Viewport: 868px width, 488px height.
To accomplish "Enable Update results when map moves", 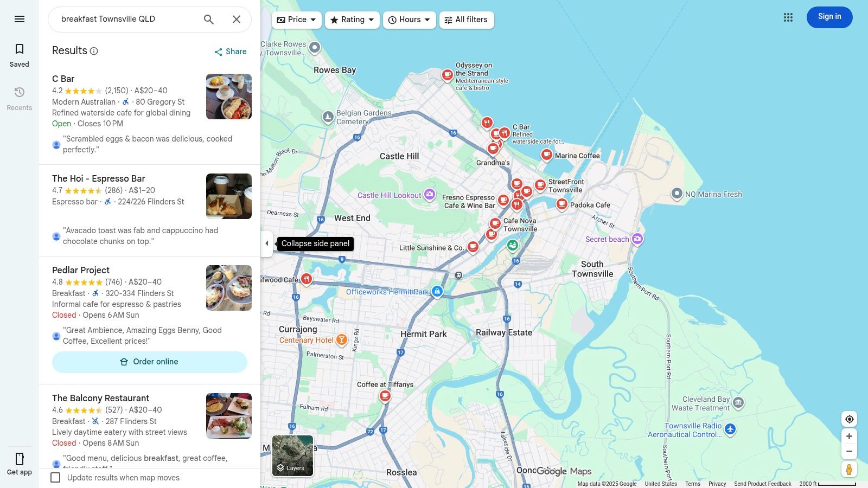I will click(x=55, y=478).
